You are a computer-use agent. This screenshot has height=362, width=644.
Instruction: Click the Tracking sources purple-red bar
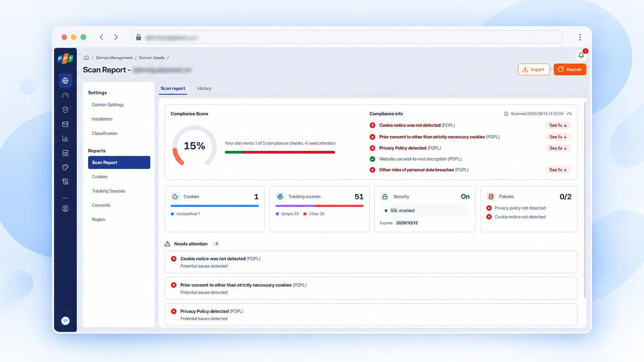click(319, 206)
